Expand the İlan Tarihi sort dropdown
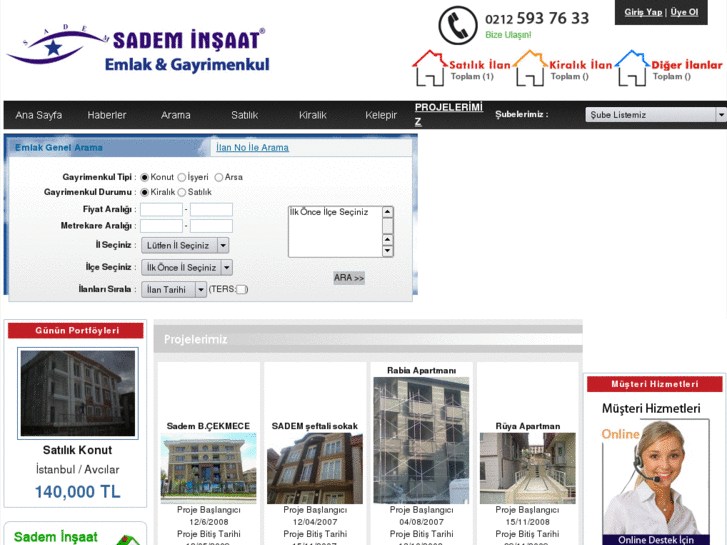This screenshot has height=545, width=727. click(x=174, y=289)
